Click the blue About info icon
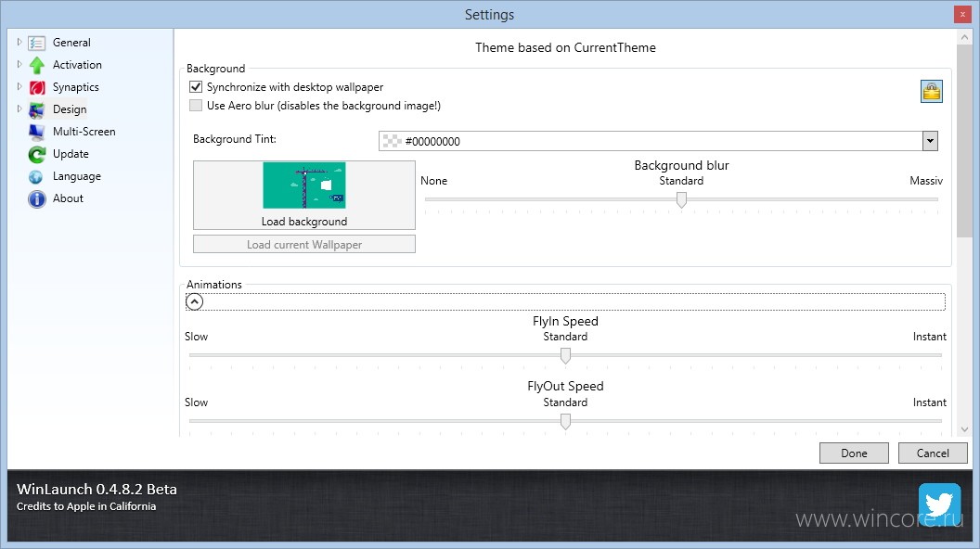980x549 pixels. 37,199
